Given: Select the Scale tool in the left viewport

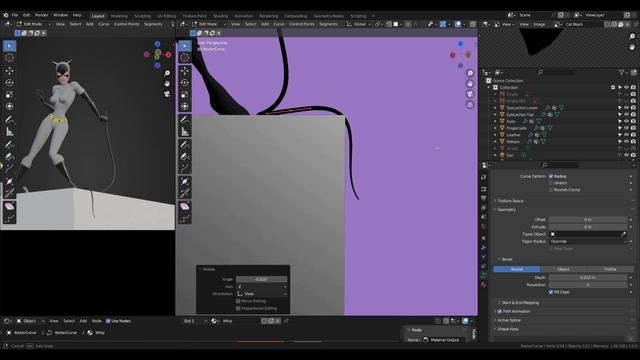Looking at the screenshot, I should pos(9,95).
